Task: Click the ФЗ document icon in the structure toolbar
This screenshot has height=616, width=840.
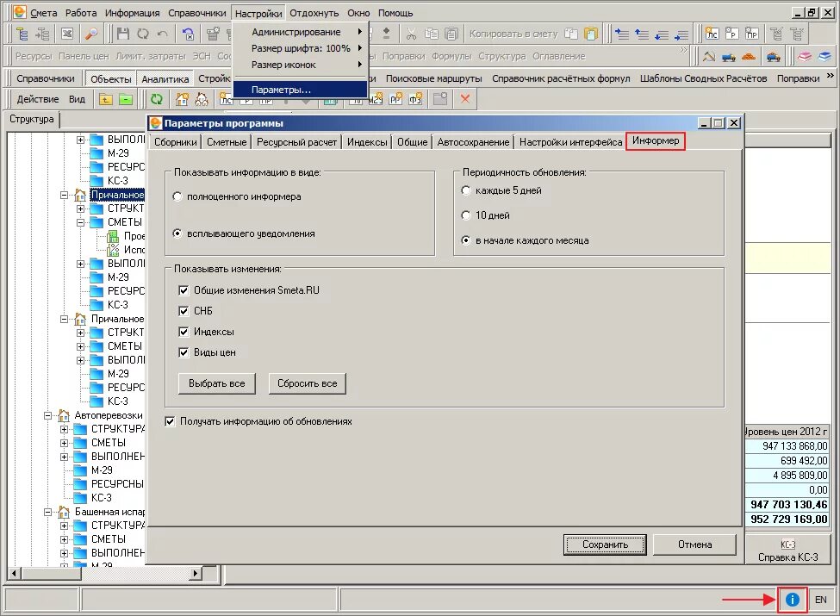Action: tap(415, 99)
